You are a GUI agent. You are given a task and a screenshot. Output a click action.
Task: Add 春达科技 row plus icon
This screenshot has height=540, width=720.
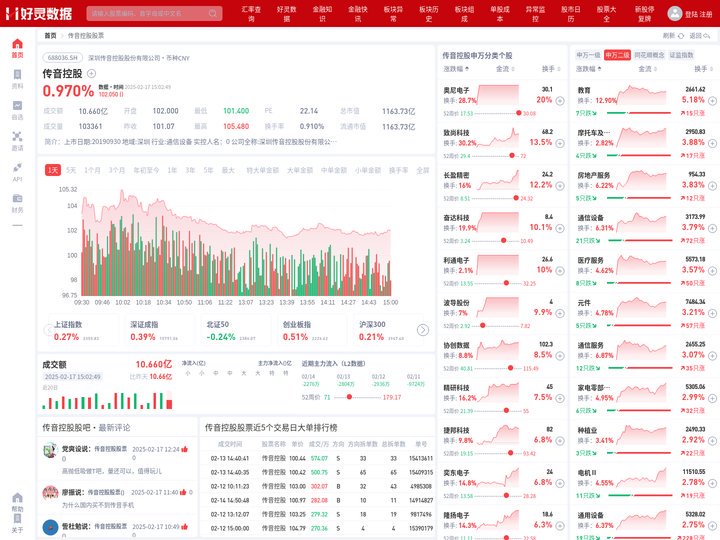coord(560,228)
